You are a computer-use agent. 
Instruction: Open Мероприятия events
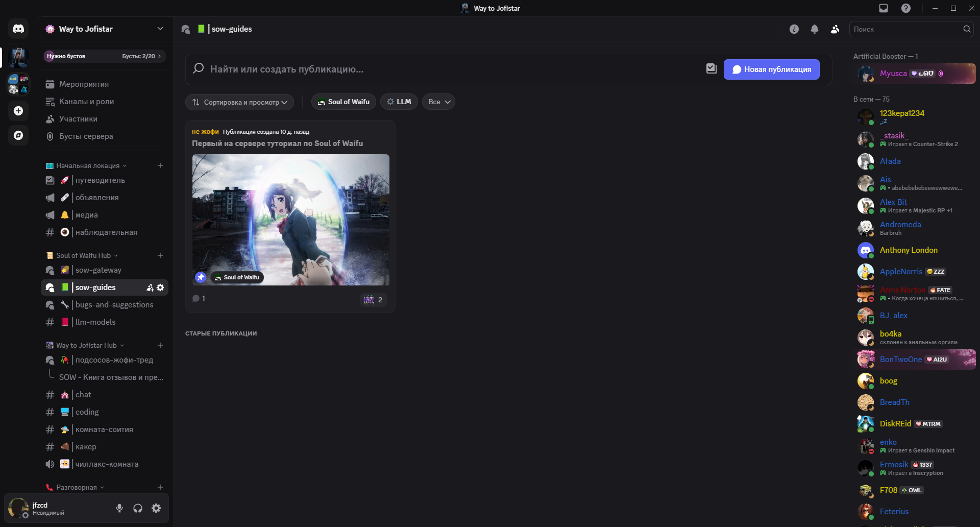tap(105, 84)
